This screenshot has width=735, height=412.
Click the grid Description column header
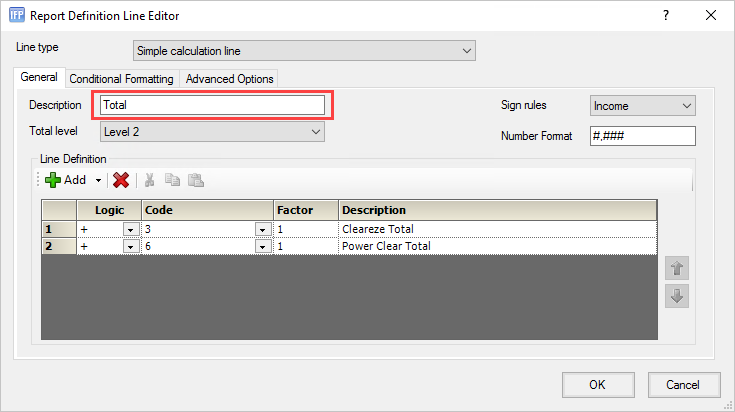[497, 210]
